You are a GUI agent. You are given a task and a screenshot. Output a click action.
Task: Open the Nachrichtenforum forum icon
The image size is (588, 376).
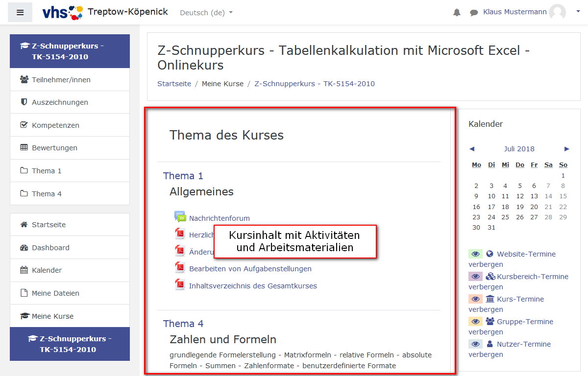pos(180,217)
